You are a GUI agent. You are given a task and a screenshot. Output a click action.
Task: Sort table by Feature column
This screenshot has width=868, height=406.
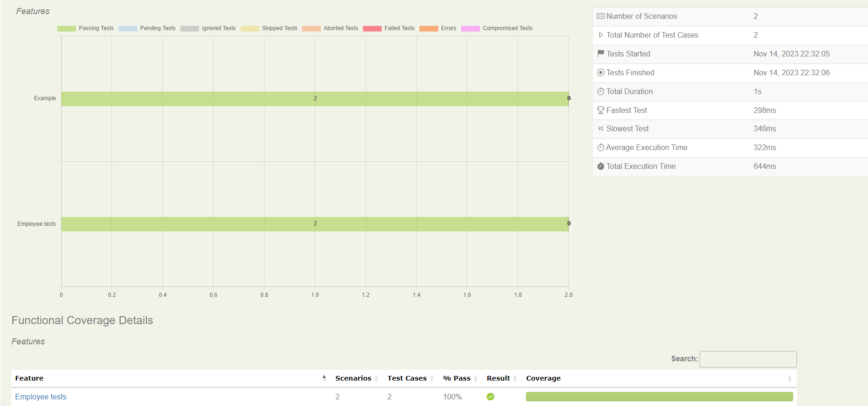click(x=171, y=378)
